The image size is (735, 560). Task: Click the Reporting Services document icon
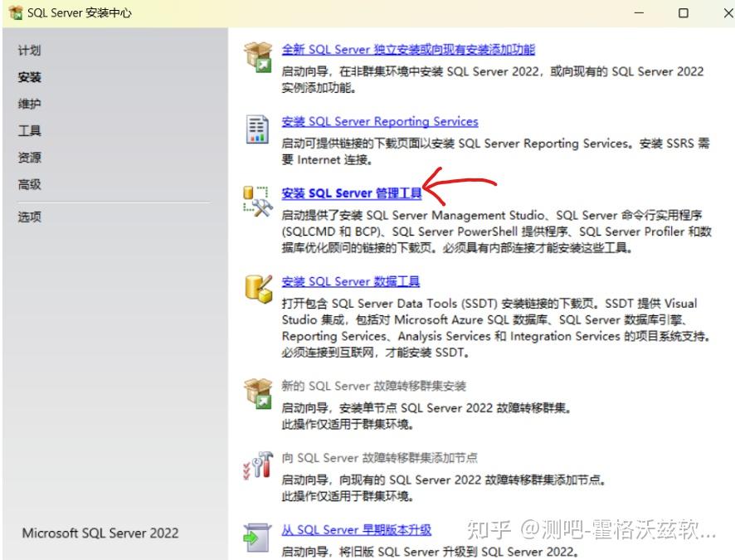point(257,129)
